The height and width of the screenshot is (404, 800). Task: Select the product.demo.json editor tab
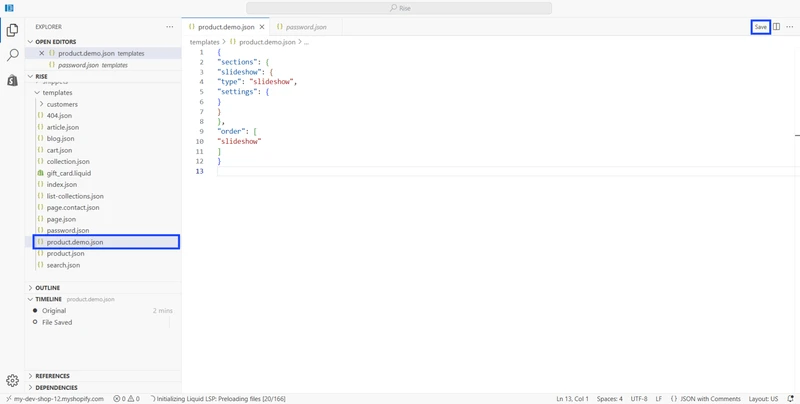pyautogui.click(x=226, y=27)
